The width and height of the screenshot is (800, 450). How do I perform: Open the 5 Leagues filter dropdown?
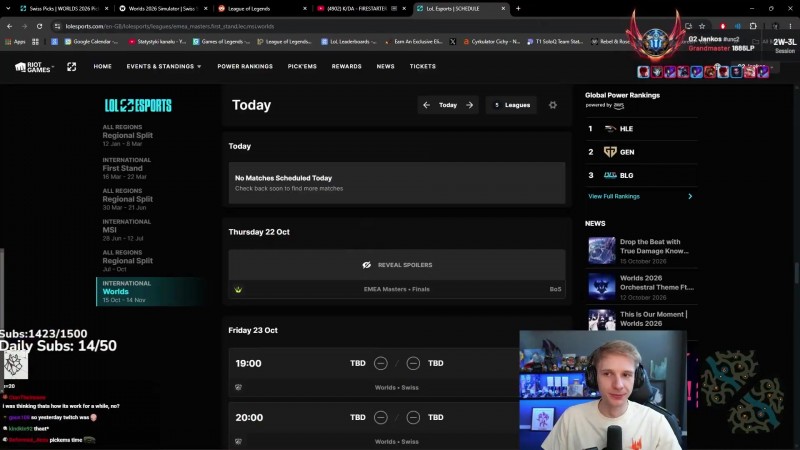click(511, 105)
